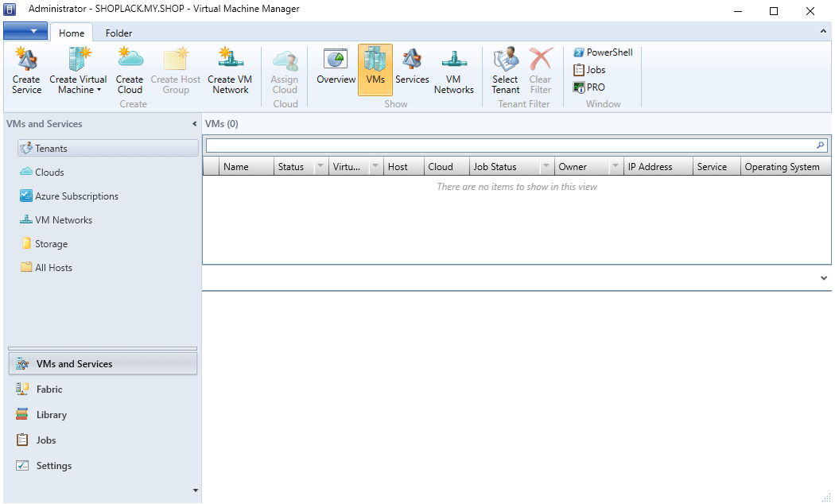This screenshot has height=504, width=835.
Task: Expand the details pane chevron
Action: (x=824, y=277)
